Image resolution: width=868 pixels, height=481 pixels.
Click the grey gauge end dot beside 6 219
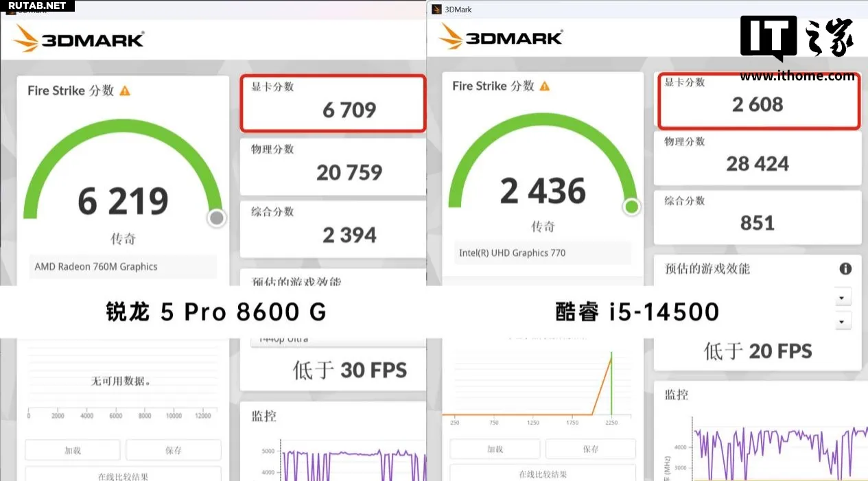[x=217, y=218]
